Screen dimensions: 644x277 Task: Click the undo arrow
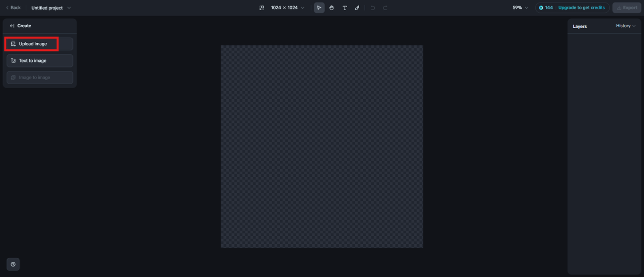[x=373, y=8]
